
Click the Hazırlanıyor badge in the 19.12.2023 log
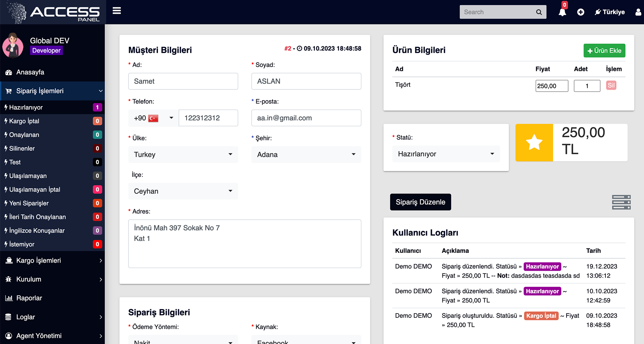(542, 267)
